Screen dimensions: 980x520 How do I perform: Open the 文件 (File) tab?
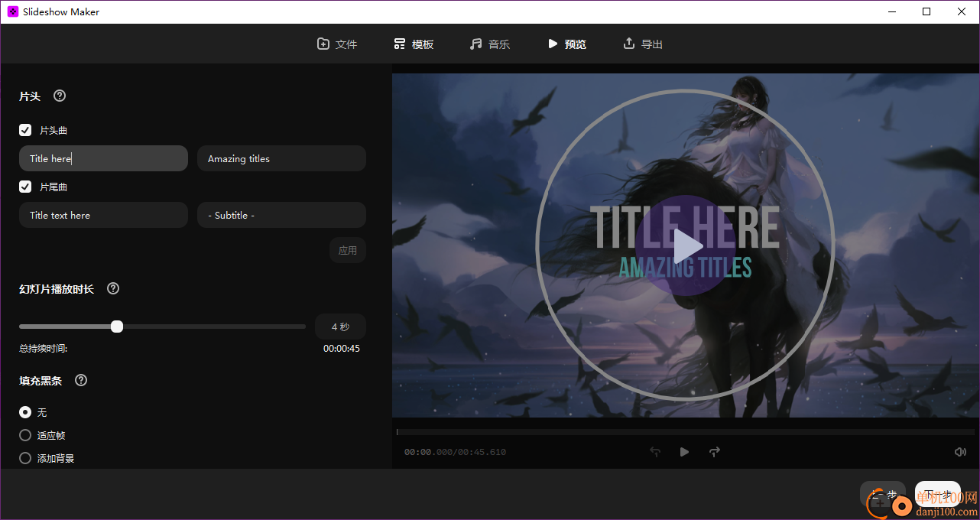coord(337,44)
